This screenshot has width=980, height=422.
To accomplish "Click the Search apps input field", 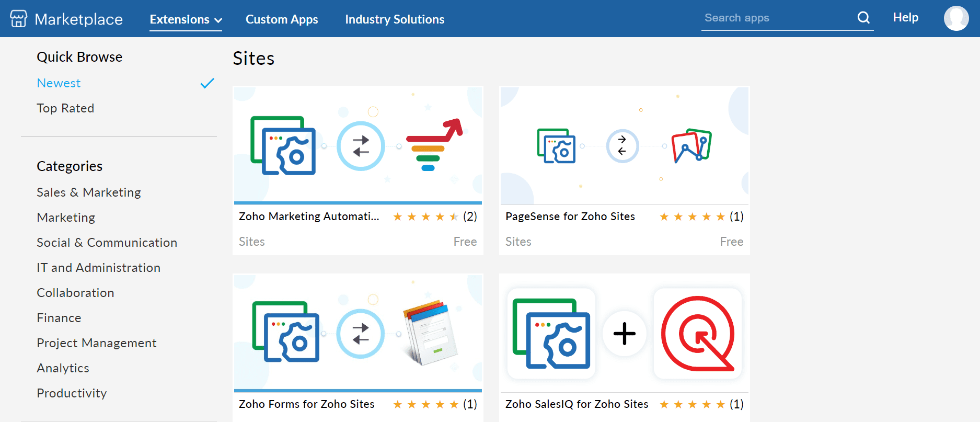I will click(776, 18).
